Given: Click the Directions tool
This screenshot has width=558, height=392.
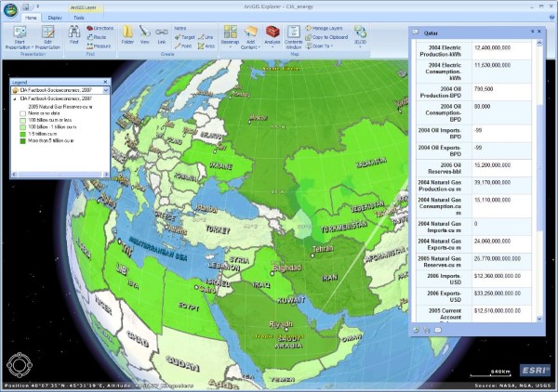Looking at the screenshot, I should click(x=100, y=28).
